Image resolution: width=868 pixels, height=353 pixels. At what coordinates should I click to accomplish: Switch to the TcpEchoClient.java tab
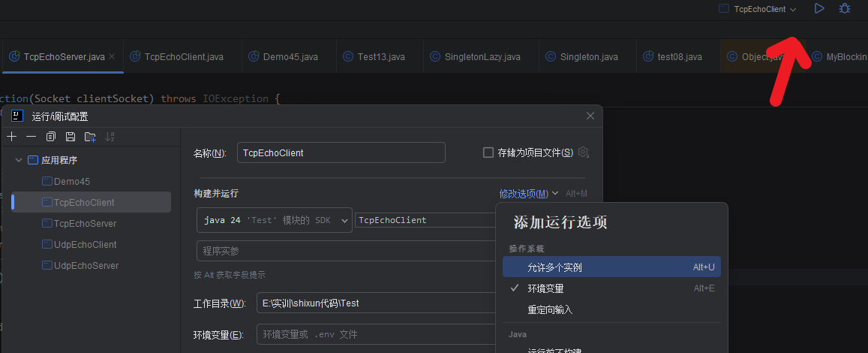(x=184, y=56)
